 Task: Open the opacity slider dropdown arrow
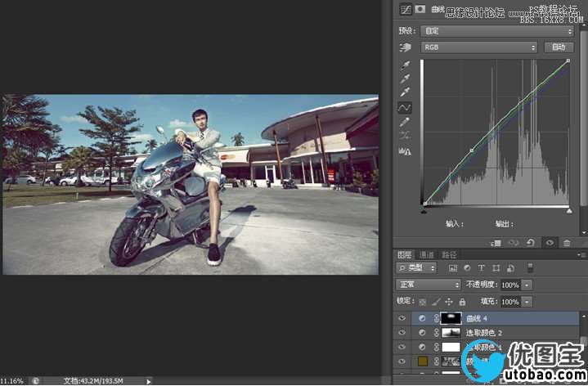tap(527, 285)
